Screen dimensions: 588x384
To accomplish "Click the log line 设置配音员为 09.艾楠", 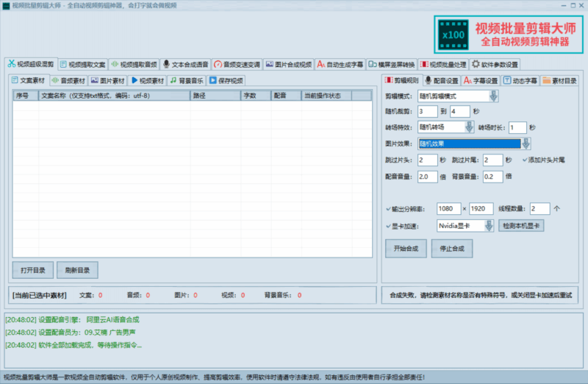I will tap(71, 333).
